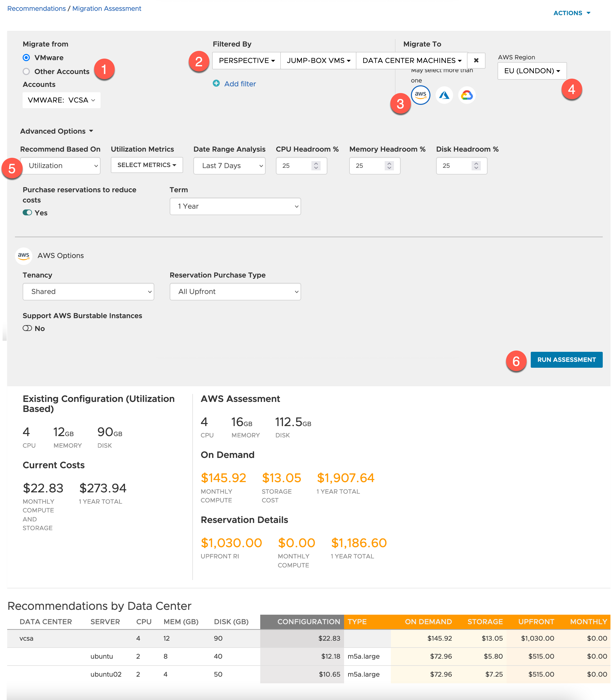Click the $273.94 current yearly total

point(103,488)
